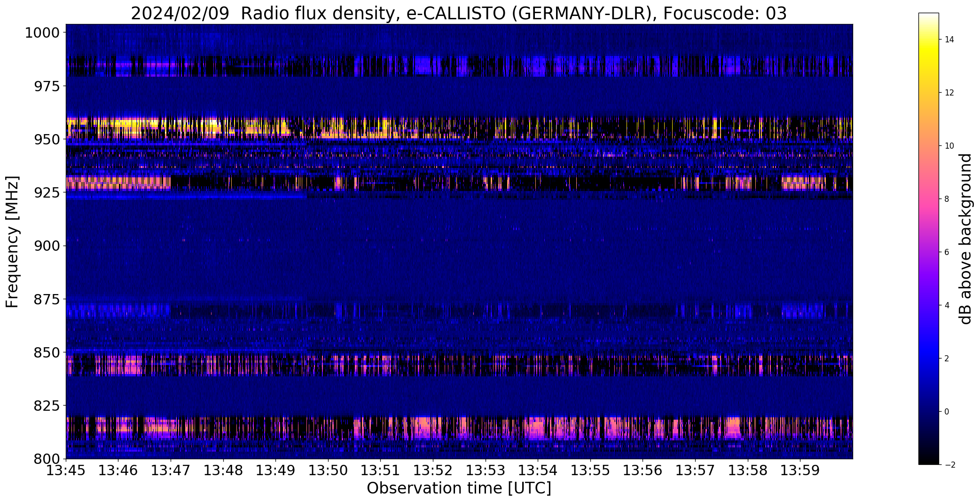980x502 pixels.
Task: Click the 13:53 time tick label
Action: click(486, 470)
